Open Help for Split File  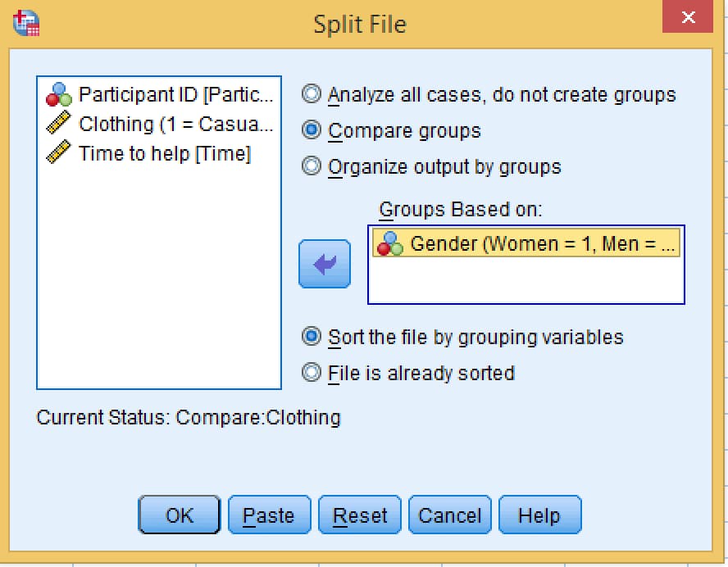point(539,515)
